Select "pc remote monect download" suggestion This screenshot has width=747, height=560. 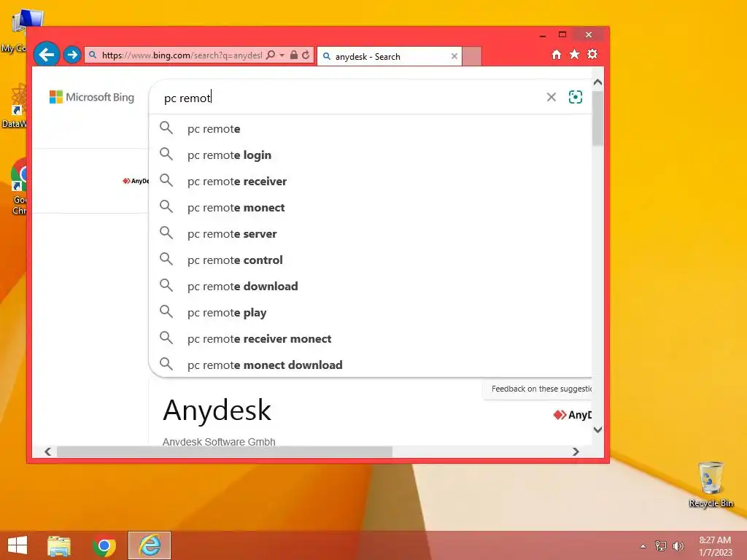pos(370,365)
